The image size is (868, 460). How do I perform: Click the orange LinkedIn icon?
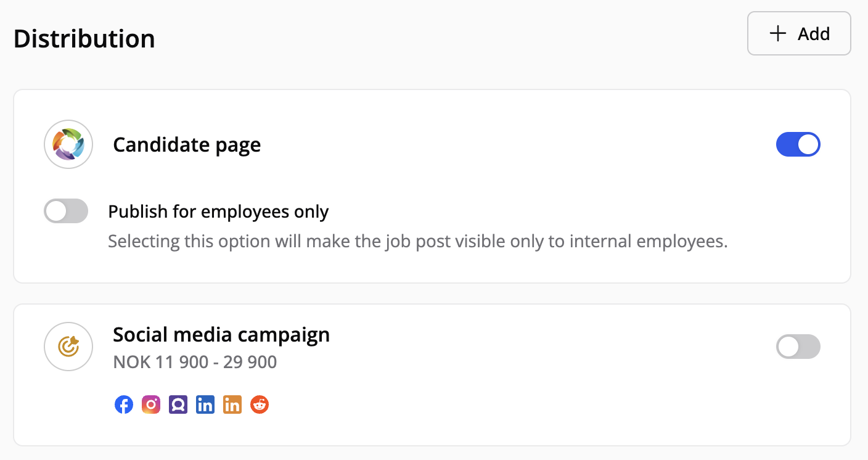click(232, 405)
